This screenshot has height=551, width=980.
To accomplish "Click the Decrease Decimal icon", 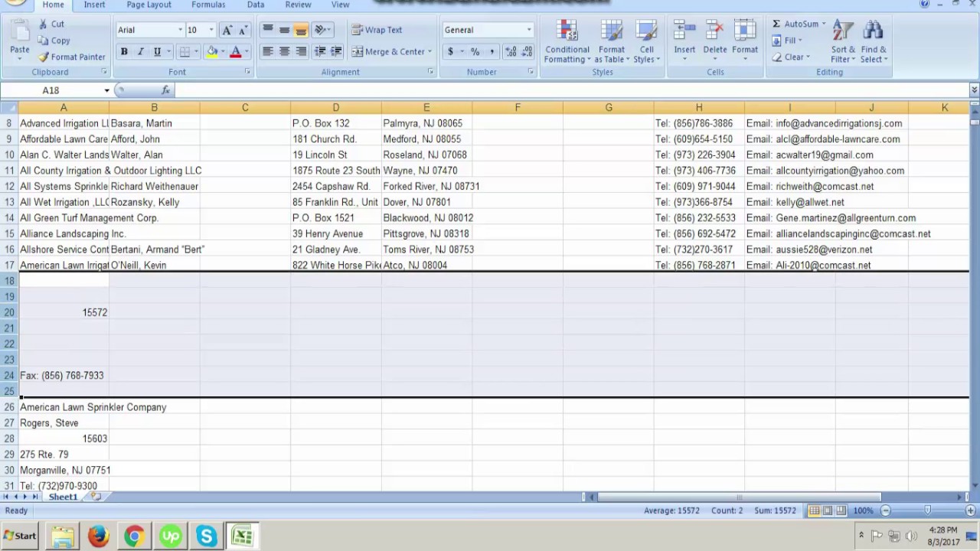I will pyautogui.click(x=528, y=51).
